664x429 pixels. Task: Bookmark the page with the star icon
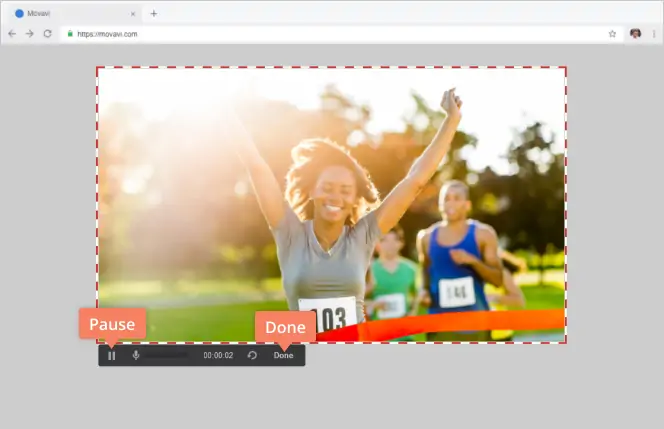click(612, 34)
